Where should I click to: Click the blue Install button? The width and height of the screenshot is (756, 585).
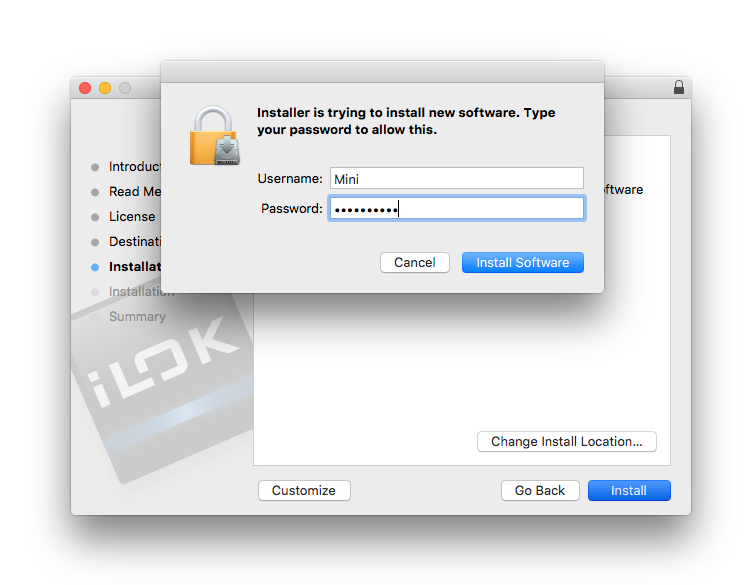(629, 490)
